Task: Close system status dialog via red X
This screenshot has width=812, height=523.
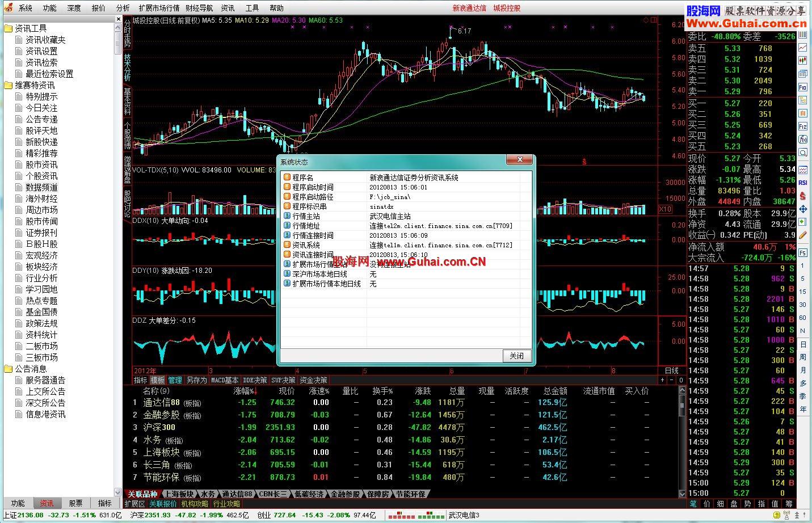Action: tap(520, 161)
